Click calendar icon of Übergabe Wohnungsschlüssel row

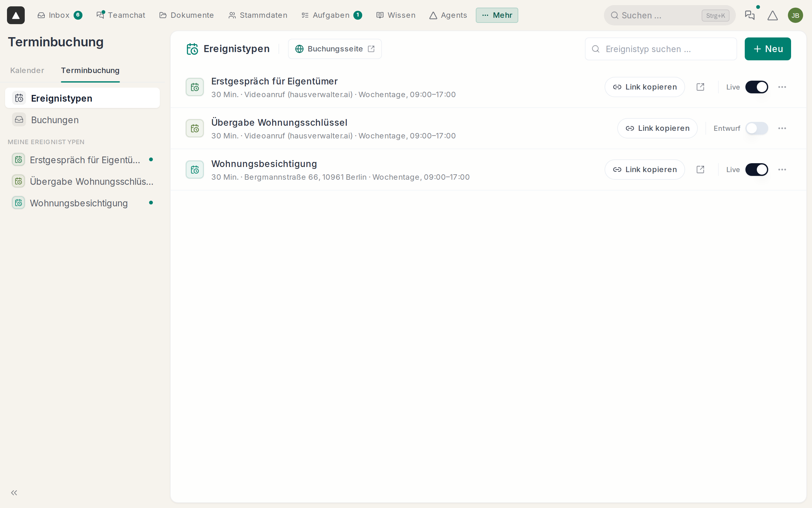[x=195, y=128]
